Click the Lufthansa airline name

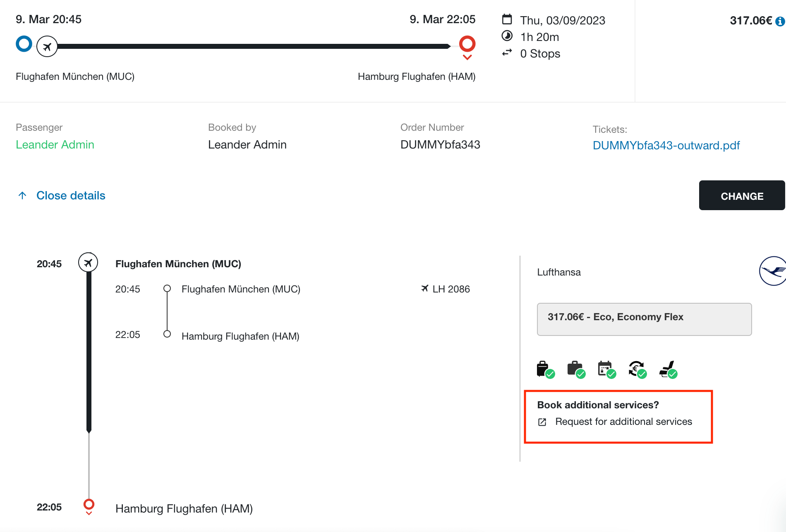point(559,272)
